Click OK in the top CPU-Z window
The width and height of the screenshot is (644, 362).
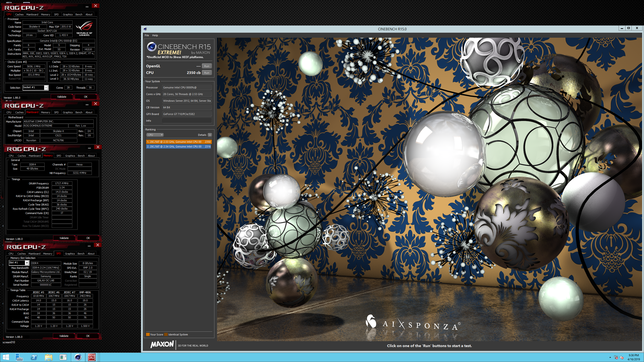pyautogui.click(x=86, y=97)
